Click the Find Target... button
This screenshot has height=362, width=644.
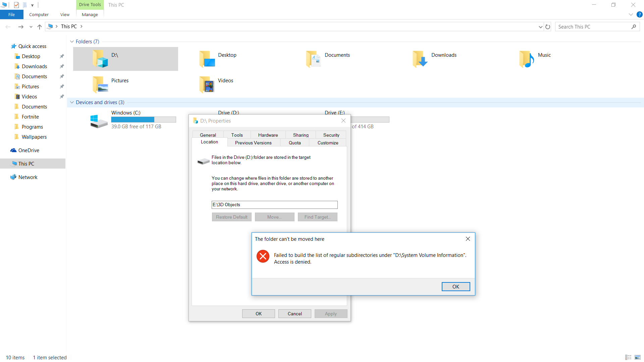pyautogui.click(x=318, y=217)
